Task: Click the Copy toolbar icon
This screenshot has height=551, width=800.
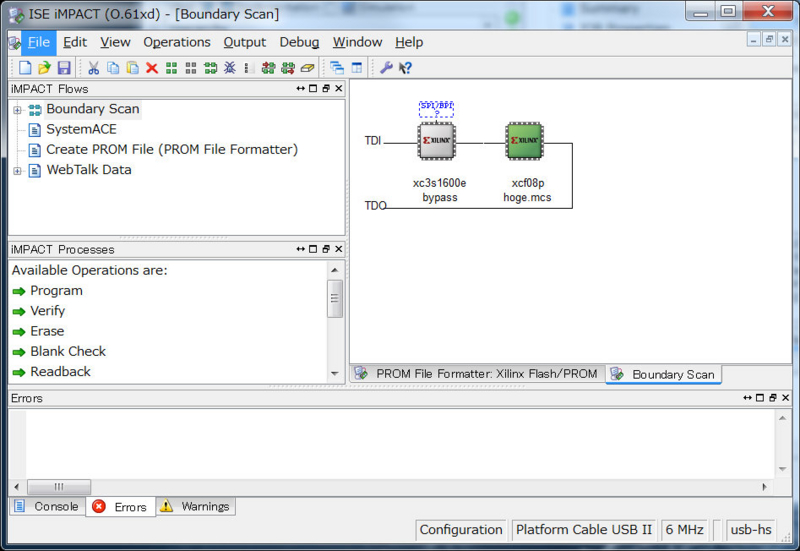Action: coord(113,68)
